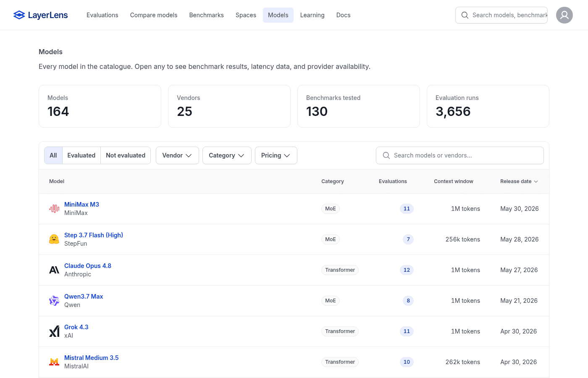Click the MoE tag in MiniMax M3 row
Viewport: 588px width, 378px height.
(x=331, y=209)
